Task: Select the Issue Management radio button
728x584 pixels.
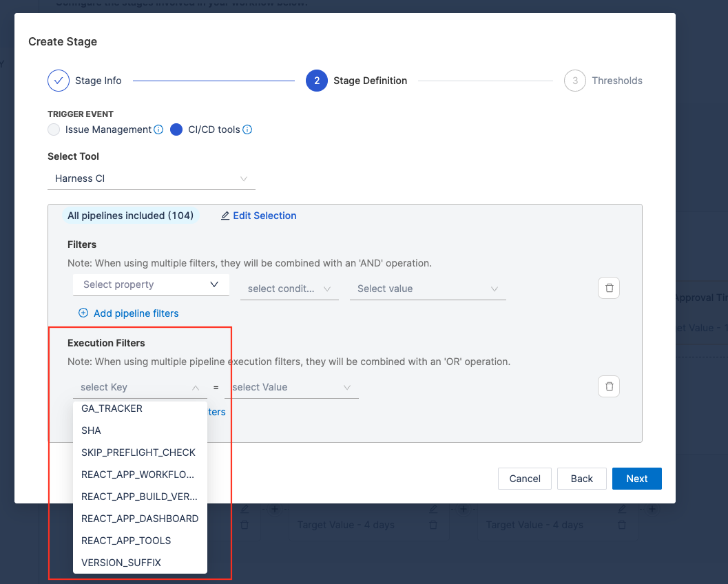Action: (54, 129)
